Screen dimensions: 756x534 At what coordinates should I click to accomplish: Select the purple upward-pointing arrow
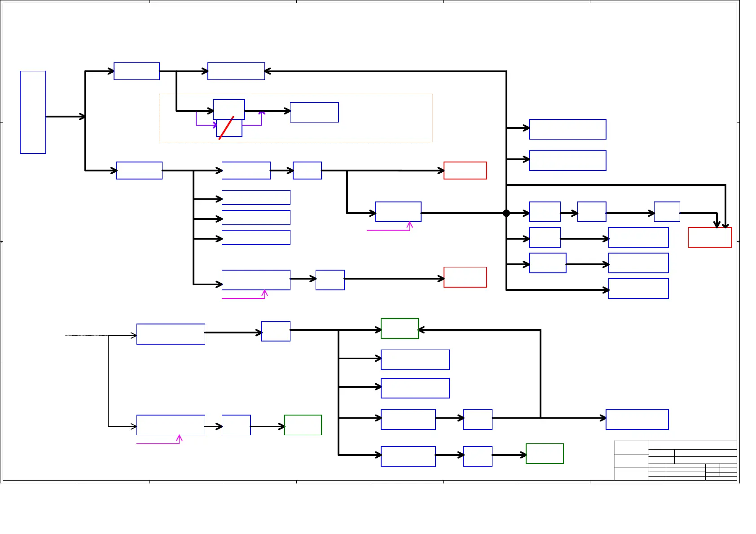[261, 118]
